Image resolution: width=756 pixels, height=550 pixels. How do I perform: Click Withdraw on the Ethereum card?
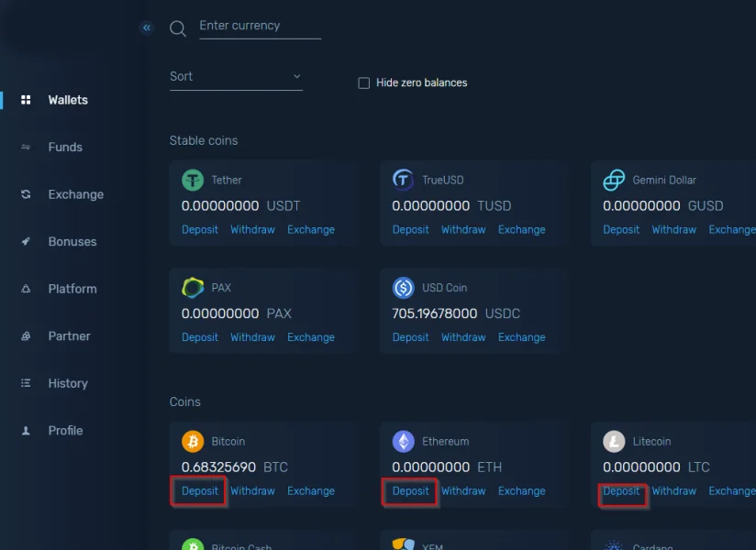(463, 490)
